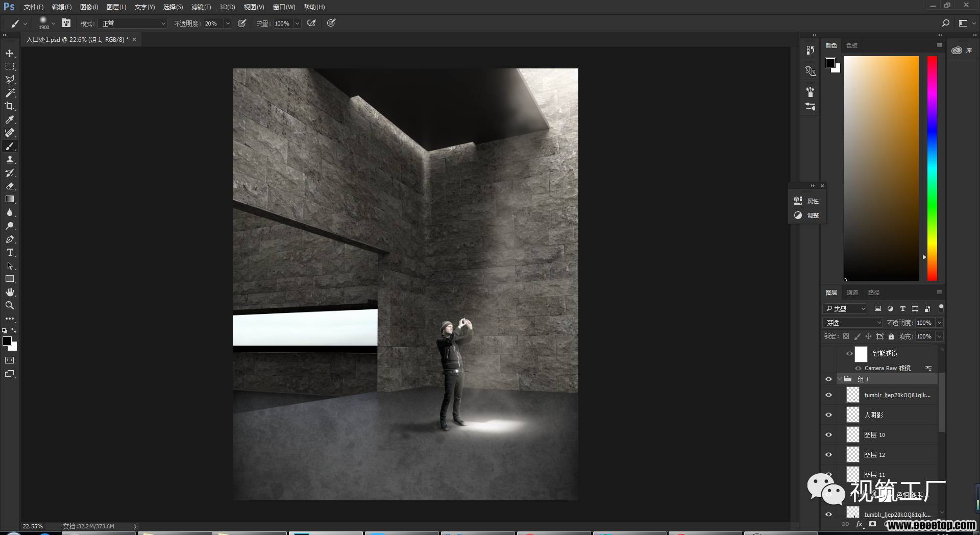Viewport: 980px width, 535px height.
Task: Switch to the 色板 tab
Action: 852,45
